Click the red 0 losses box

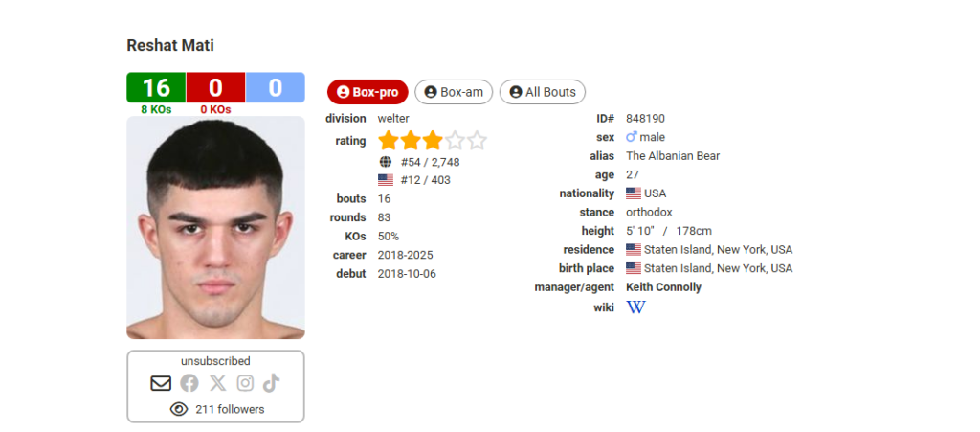215,88
